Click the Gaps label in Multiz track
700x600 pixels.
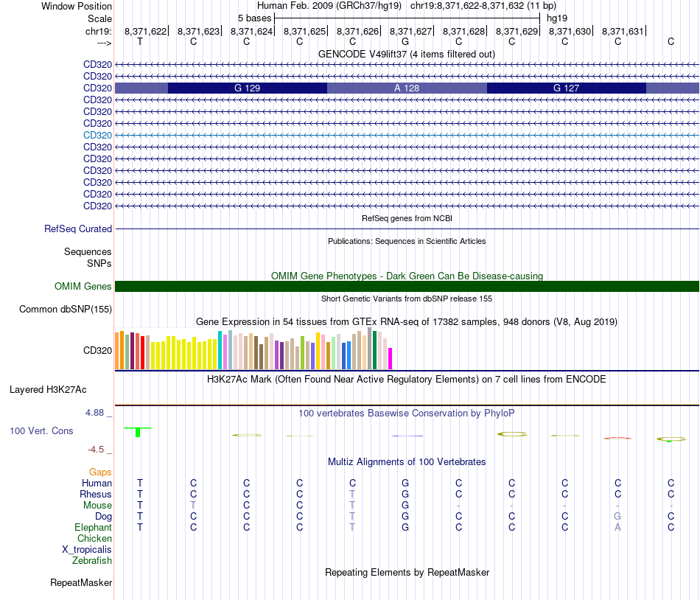pyautogui.click(x=100, y=472)
